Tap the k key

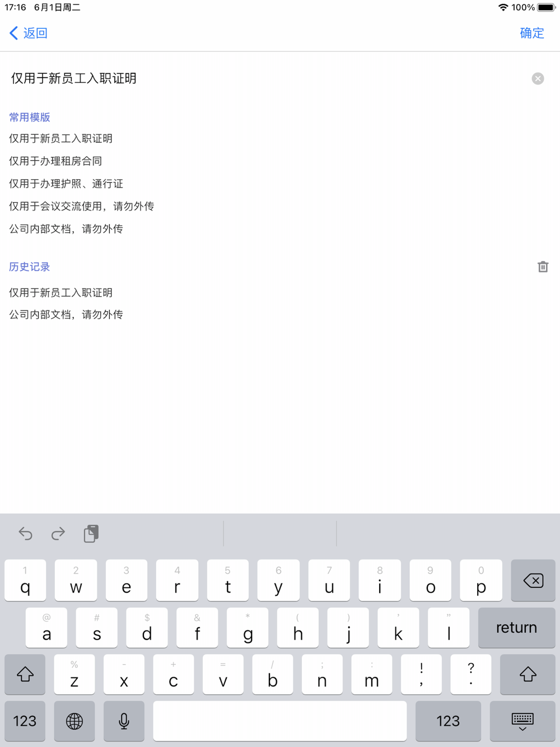(x=398, y=627)
